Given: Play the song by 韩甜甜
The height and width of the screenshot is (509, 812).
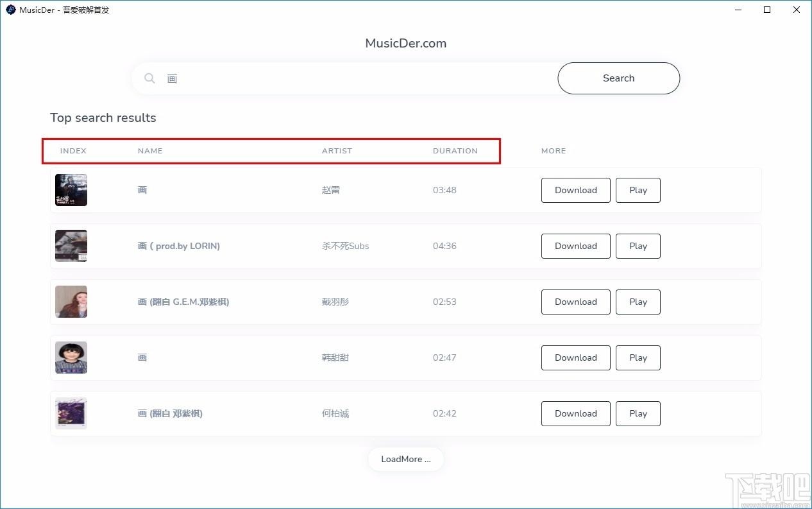Looking at the screenshot, I should 638,358.
